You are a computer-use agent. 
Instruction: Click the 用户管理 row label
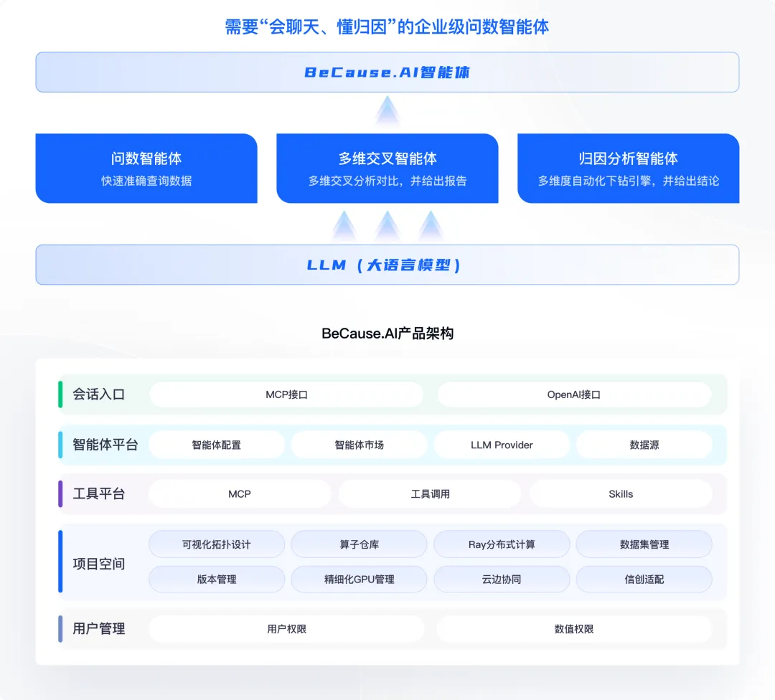point(98,628)
